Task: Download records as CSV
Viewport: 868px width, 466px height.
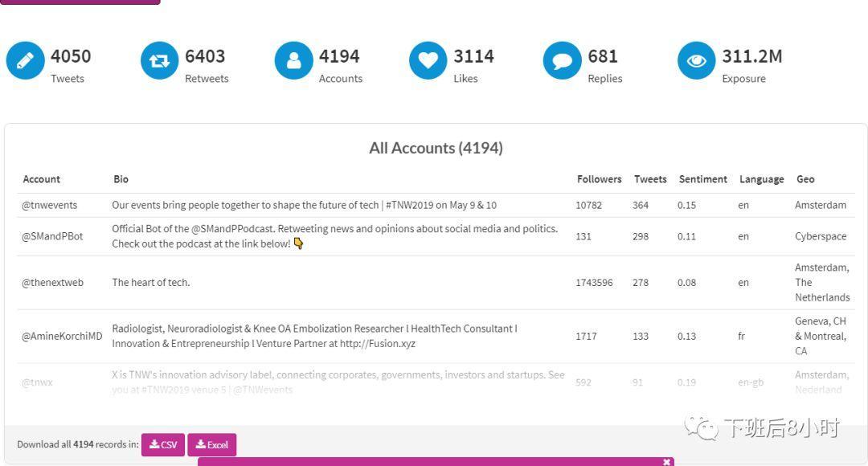Action: pos(163,445)
